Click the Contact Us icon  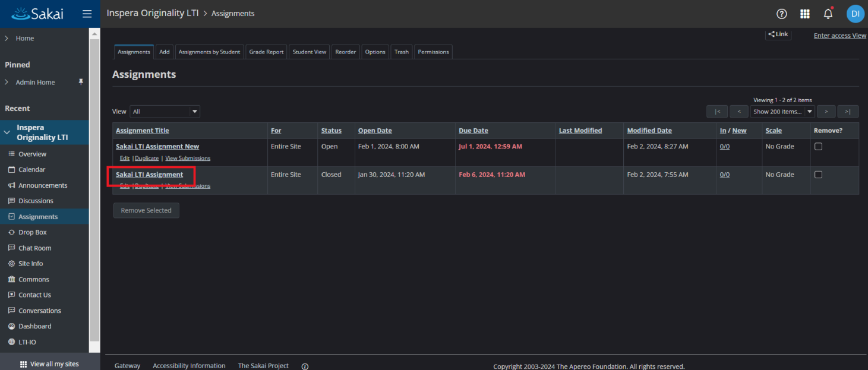[x=11, y=295]
